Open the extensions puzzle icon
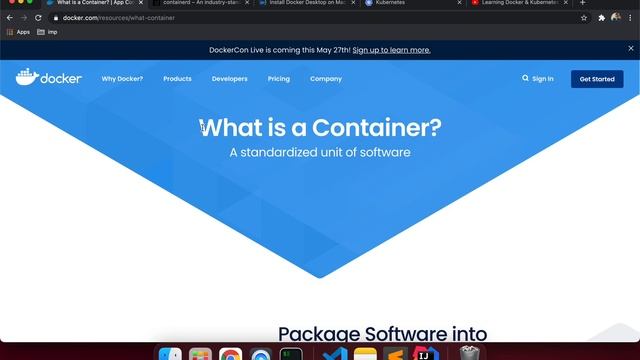Image resolution: width=640 pixels, height=360 pixels. click(x=601, y=18)
